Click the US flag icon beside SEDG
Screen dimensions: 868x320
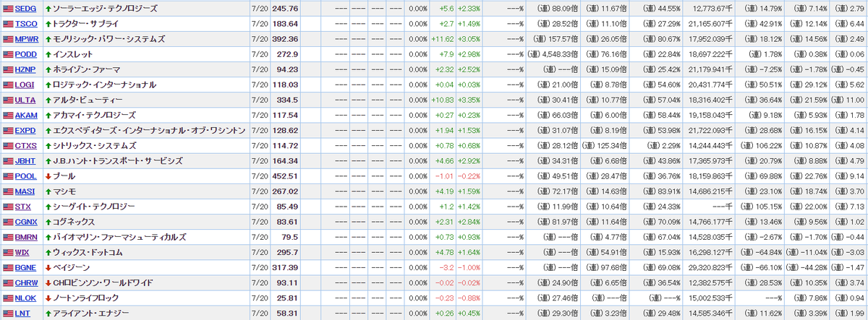pos(8,9)
